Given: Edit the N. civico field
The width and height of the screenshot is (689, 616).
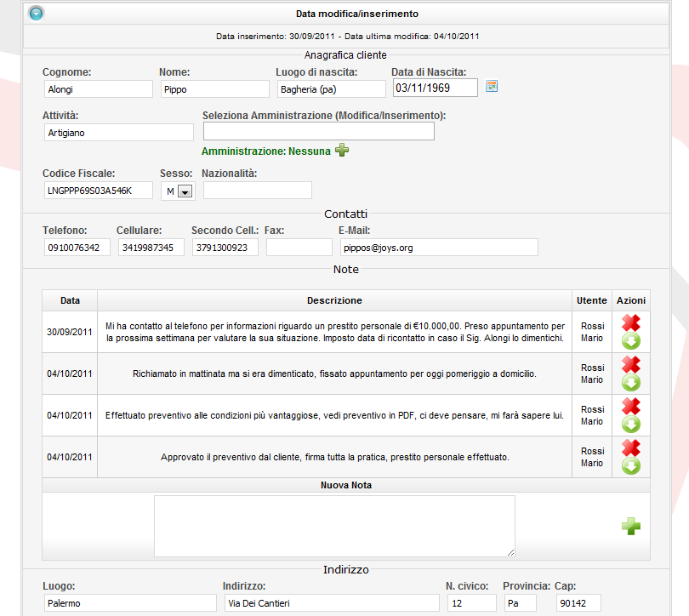Looking at the screenshot, I should (472, 603).
